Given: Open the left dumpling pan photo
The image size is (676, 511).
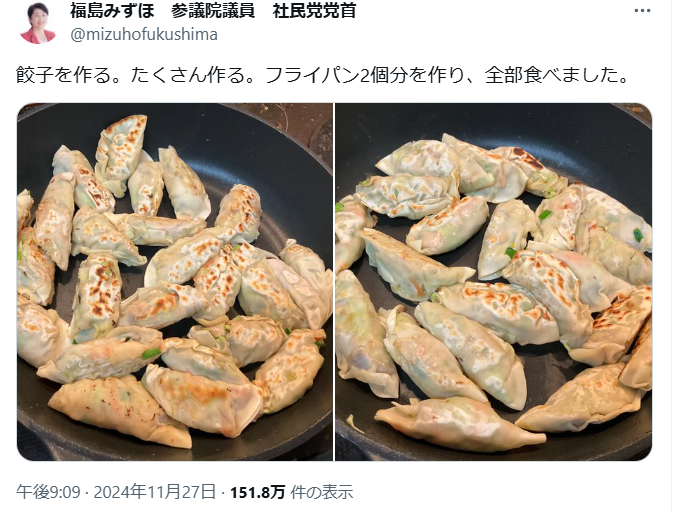Looking at the screenshot, I should [x=175, y=282].
